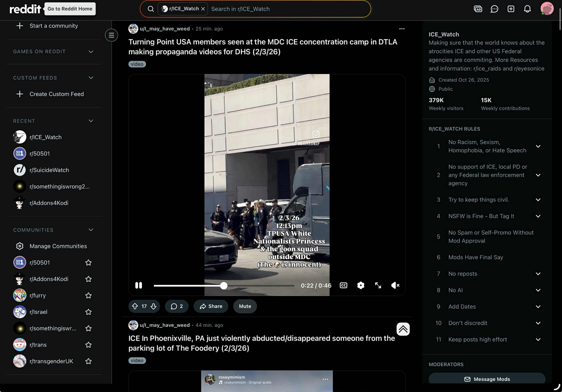Click the advertise AD icon
Viewport: 562px width, 392px height.
coord(478,9)
